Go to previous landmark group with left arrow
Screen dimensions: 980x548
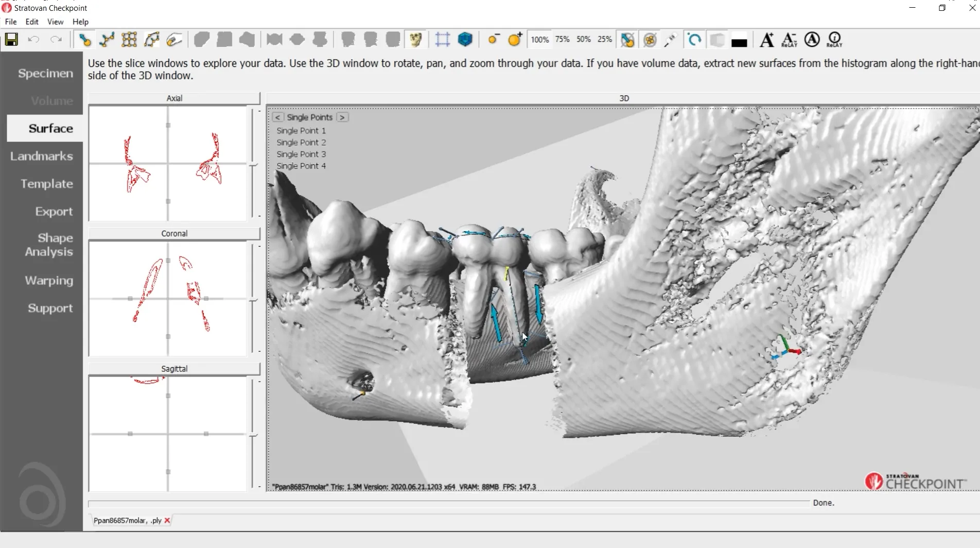click(277, 117)
